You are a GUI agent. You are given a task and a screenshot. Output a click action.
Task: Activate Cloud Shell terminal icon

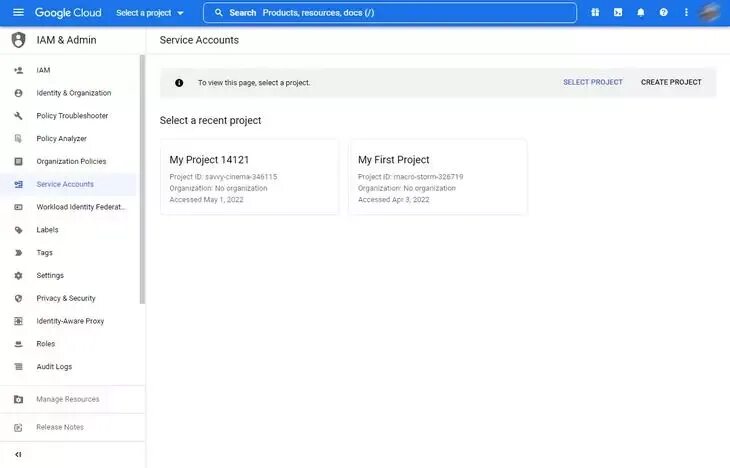click(x=618, y=13)
